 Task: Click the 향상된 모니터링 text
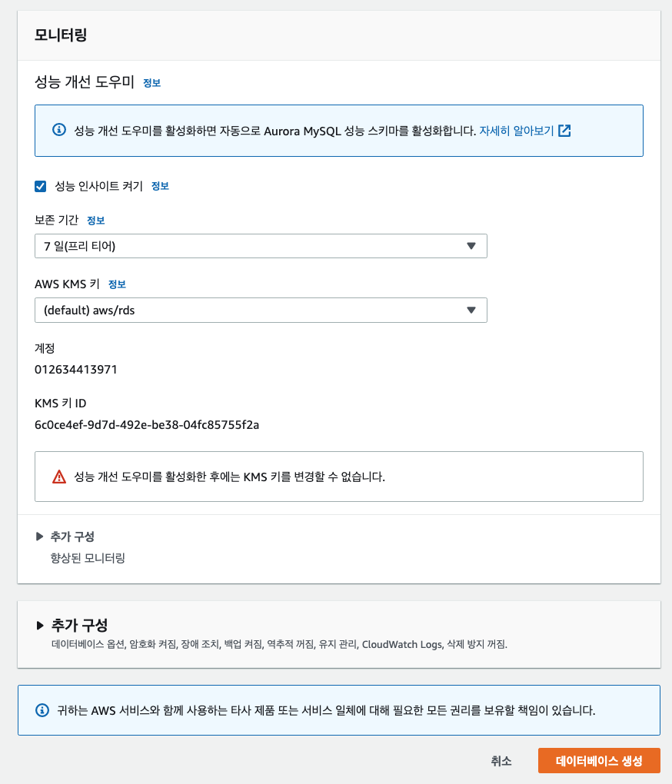88,558
